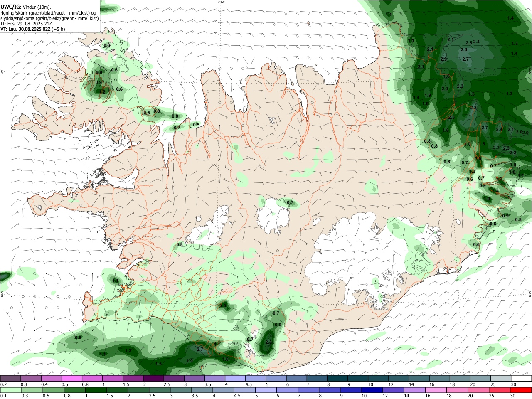The image size is (532, 399).
Task: Choose the white 30+ snow legend swatch
Action: [x=521, y=378]
